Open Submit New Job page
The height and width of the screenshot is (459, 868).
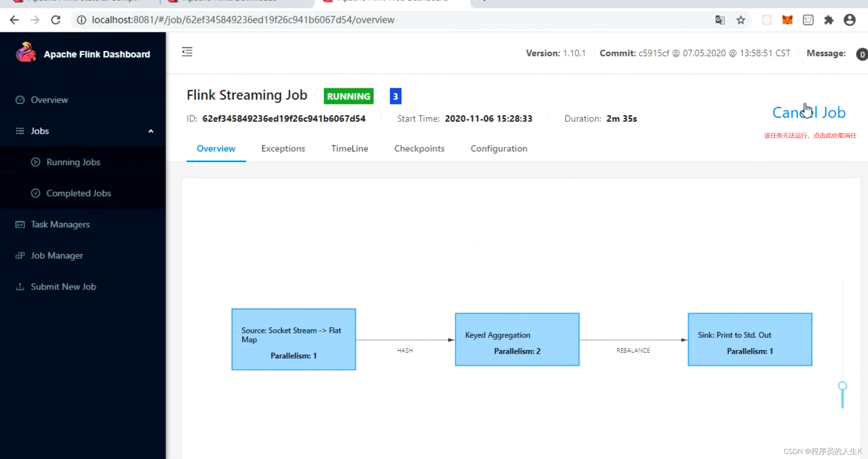(x=63, y=286)
